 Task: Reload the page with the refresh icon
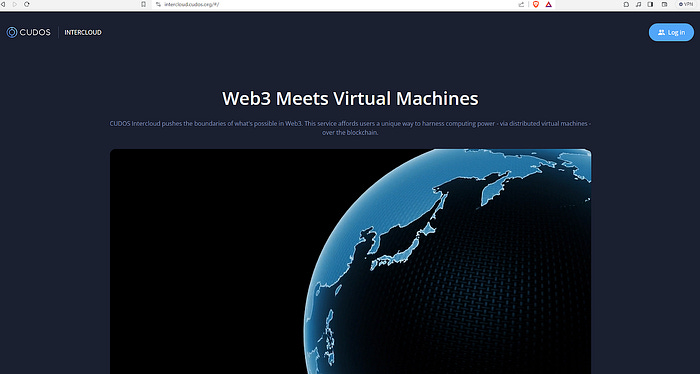click(x=27, y=4)
